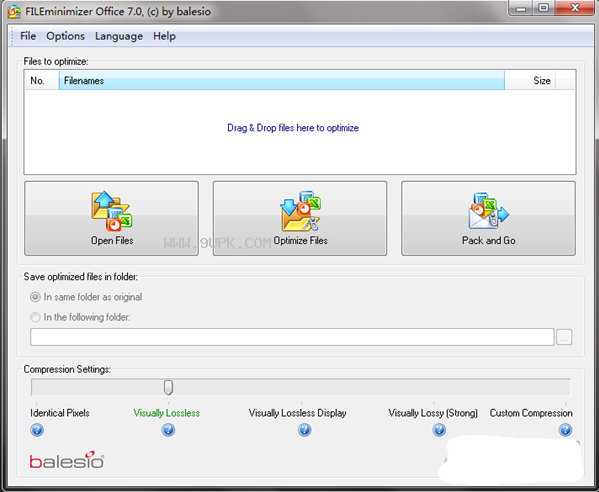The height and width of the screenshot is (492, 599).
Task: Maximize the FILEminimizer window
Action: (x=543, y=8)
